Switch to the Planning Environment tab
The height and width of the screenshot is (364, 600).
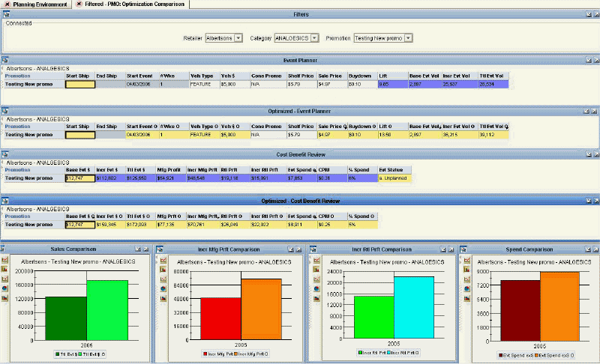[x=40, y=4]
